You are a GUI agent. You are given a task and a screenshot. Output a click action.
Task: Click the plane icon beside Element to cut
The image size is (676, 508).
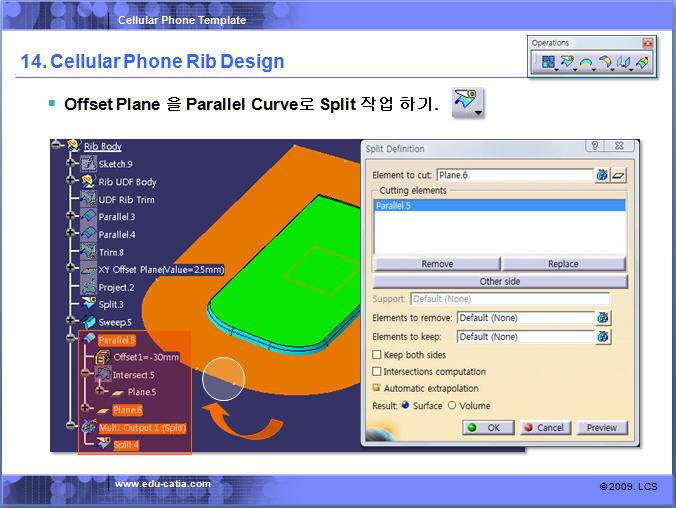pyautogui.click(x=619, y=175)
